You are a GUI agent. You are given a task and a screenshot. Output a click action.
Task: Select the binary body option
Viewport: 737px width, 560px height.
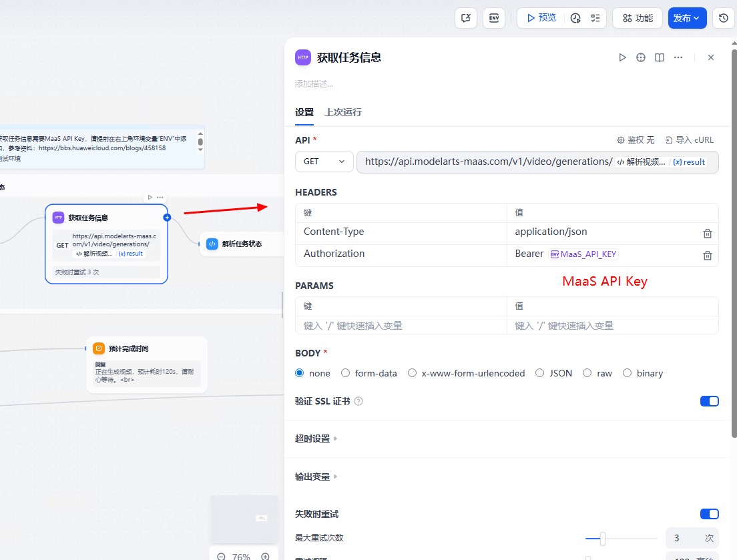(627, 373)
